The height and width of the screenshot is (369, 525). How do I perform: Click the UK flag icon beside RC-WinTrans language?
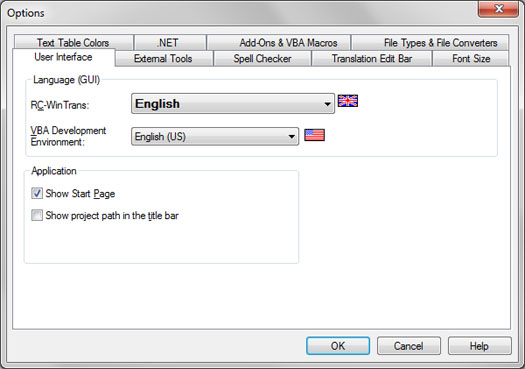(x=348, y=101)
